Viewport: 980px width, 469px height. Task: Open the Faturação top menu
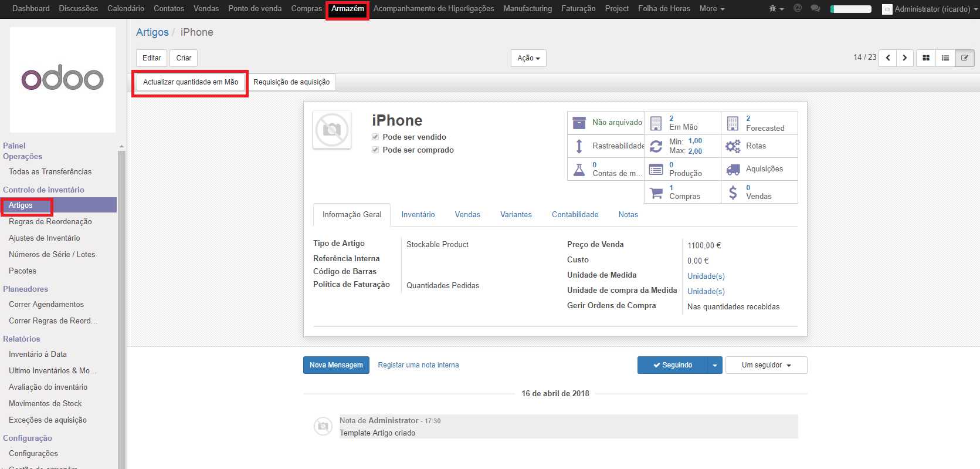tap(578, 9)
